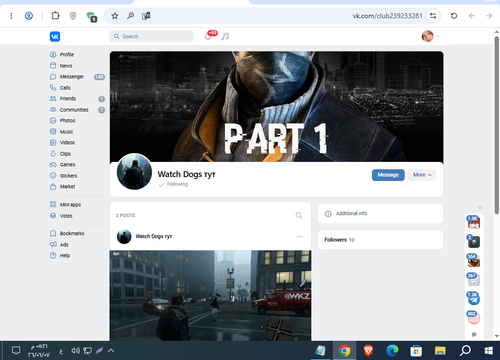This screenshot has height=360, width=500.
Task: Open browser profile icon
Action: [x=29, y=16]
